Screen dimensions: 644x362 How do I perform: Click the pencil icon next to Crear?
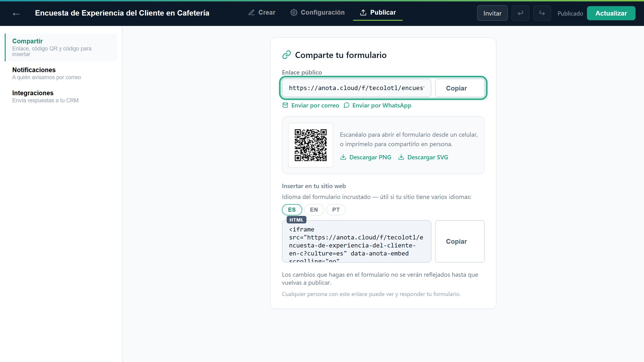click(252, 12)
